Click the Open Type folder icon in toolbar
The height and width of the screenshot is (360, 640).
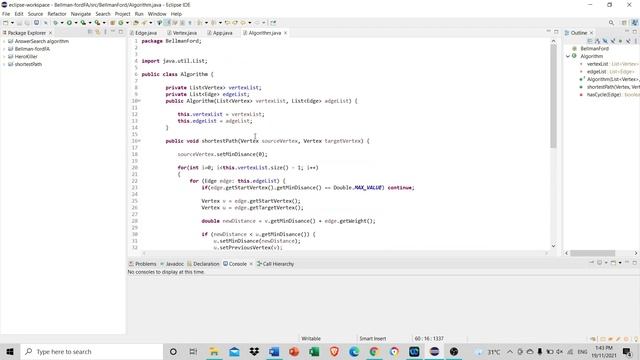click(136, 22)
